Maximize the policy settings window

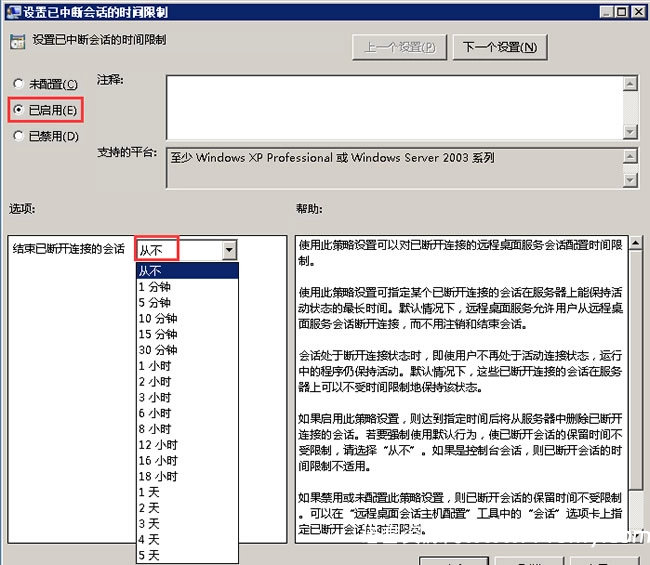(x=622, y=12)
